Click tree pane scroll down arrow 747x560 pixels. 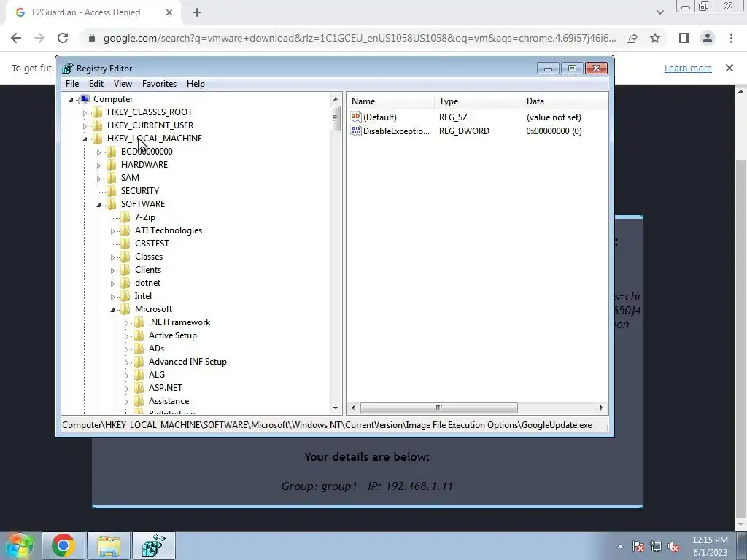pyautogui.click(x=336, y=408)
